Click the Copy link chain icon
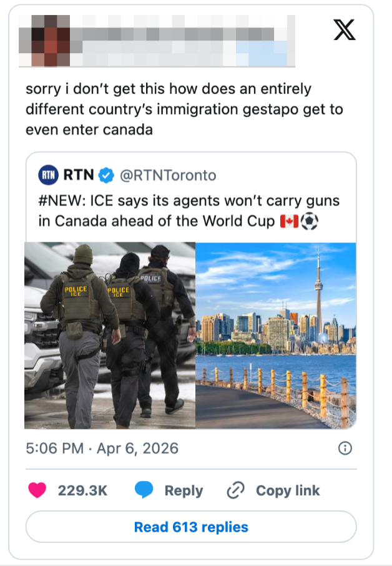 pyautogui.click(x=235, y=490)
